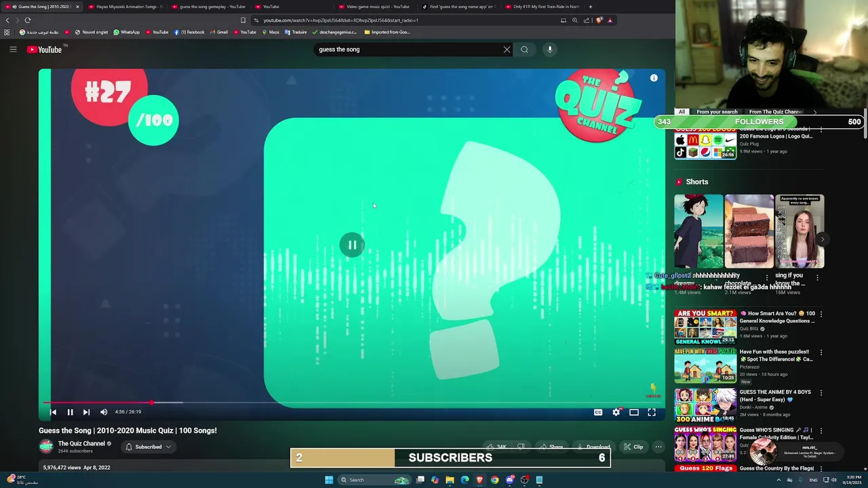
Task: Open options for the chocolate Short
Action: point(767,277)
